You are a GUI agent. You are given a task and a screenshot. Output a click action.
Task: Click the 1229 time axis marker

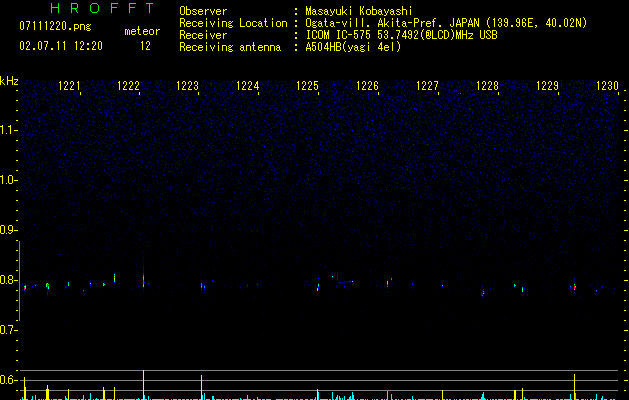tap(547, 86)
